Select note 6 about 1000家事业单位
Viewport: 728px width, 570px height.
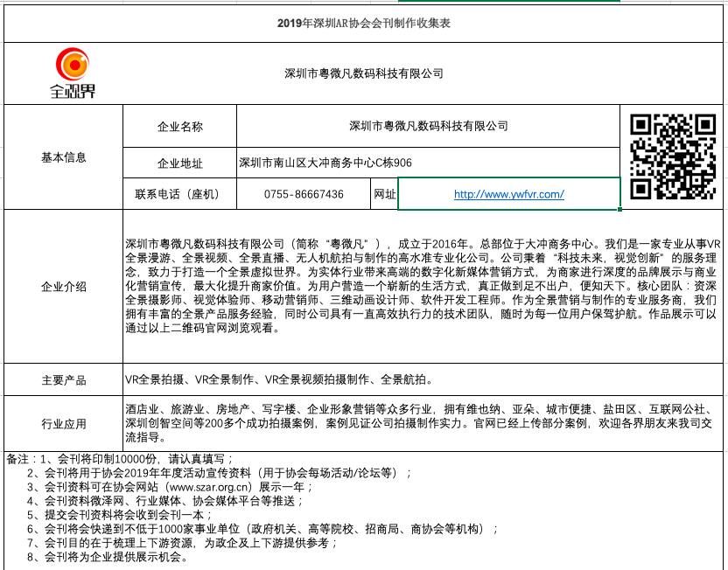click(x=262, y=529)
